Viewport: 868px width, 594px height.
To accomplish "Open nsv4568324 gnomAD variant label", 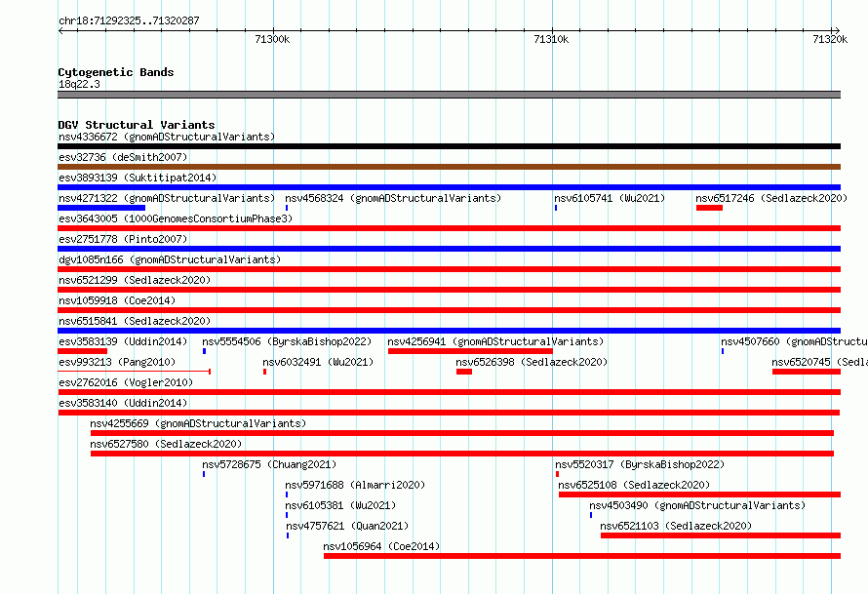I will click(393, 198).
